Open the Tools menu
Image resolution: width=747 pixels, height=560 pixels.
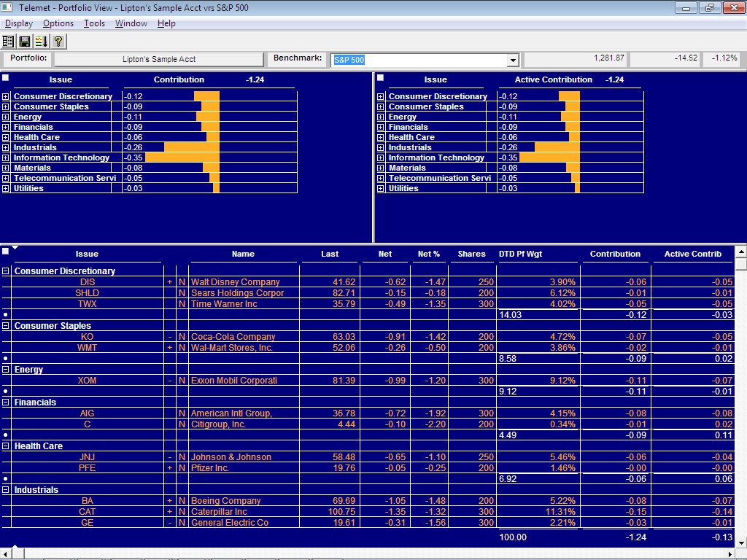coord(94,23)
